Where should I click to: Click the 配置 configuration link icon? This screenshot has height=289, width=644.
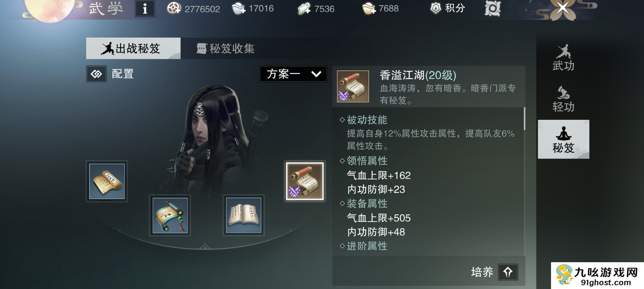(x=97, y=74)
